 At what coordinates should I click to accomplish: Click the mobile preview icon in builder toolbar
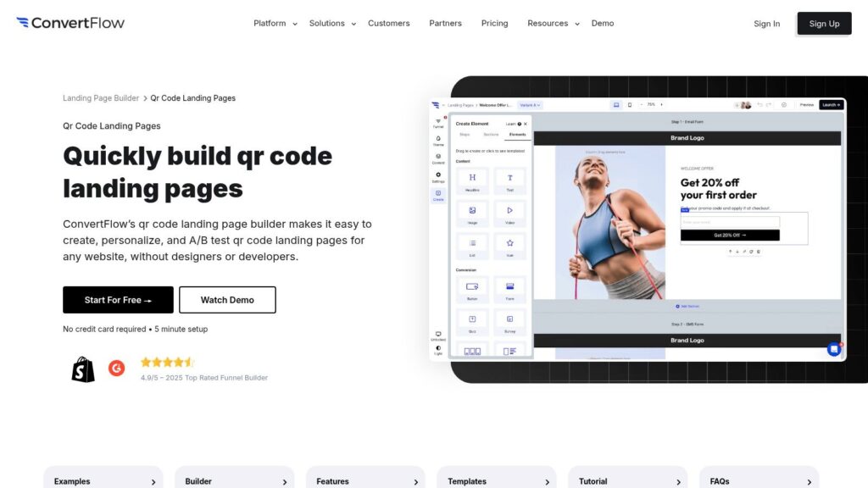point(629,105)
